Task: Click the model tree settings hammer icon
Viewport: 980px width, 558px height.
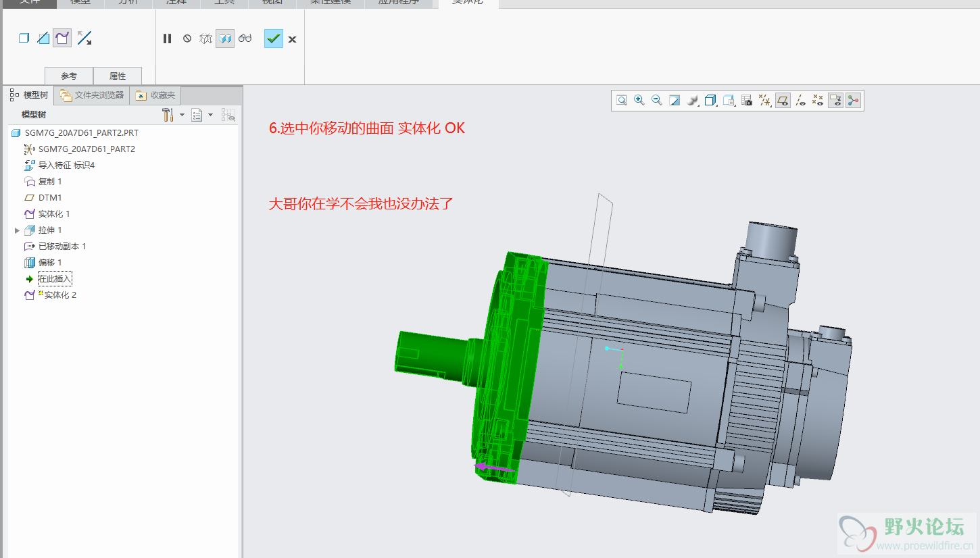Action: [168, 115]
